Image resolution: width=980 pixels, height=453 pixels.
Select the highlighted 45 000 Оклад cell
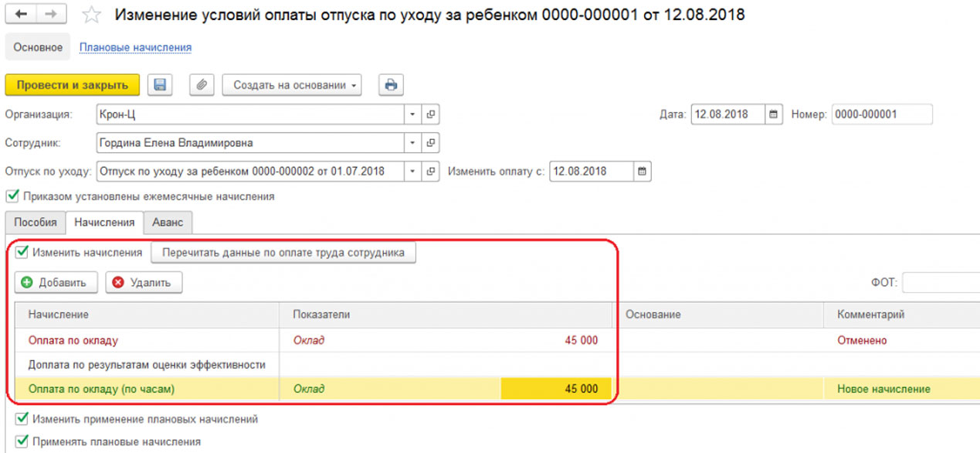[x=555, y=389]
